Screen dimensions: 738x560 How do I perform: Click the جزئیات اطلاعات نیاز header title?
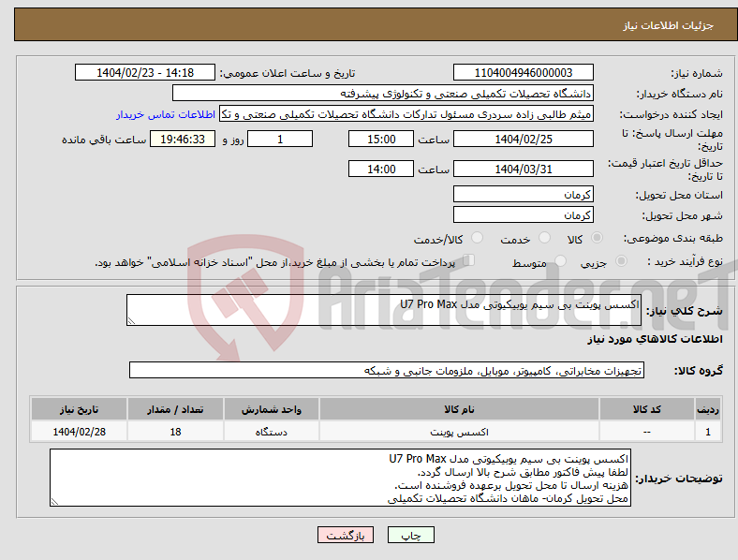669,25
